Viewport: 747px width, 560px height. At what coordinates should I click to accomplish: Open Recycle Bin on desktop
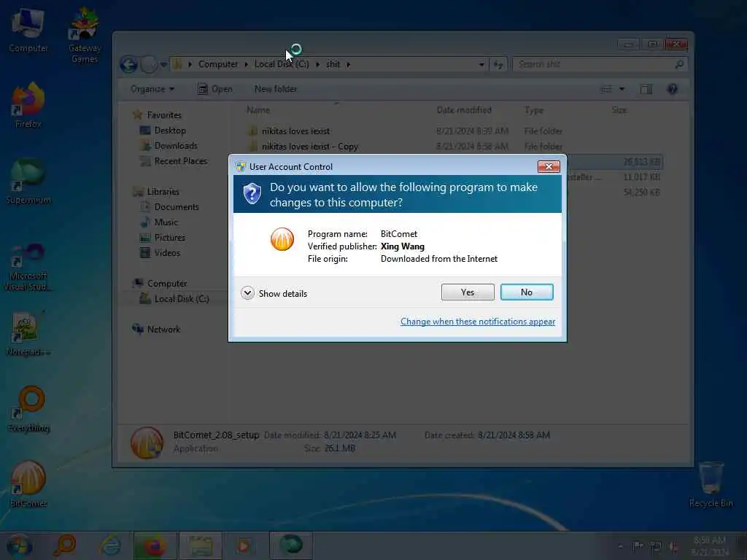[x=711, y=484]
